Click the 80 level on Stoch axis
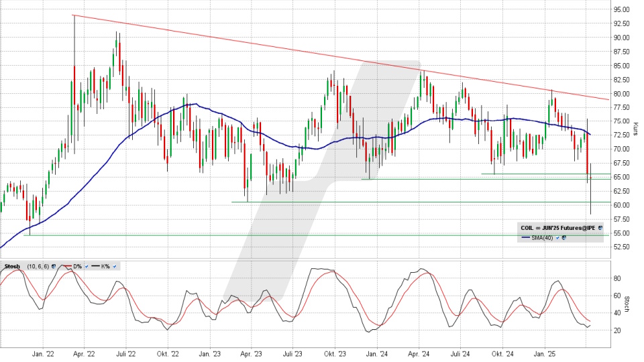This screenshot has width=644, height=362. click(x=617, y=279)
